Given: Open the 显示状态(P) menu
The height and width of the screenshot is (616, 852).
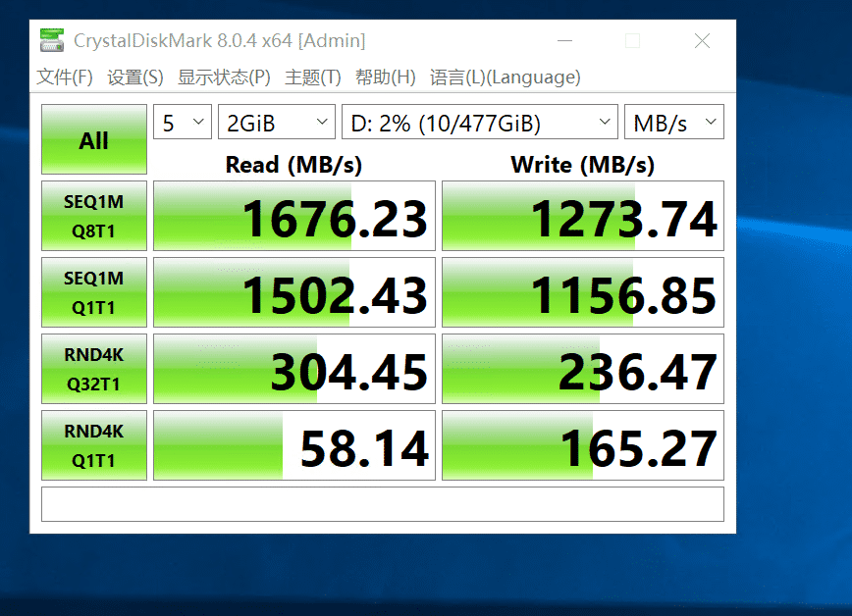Looking at the screenshot, I should point(224,77).
